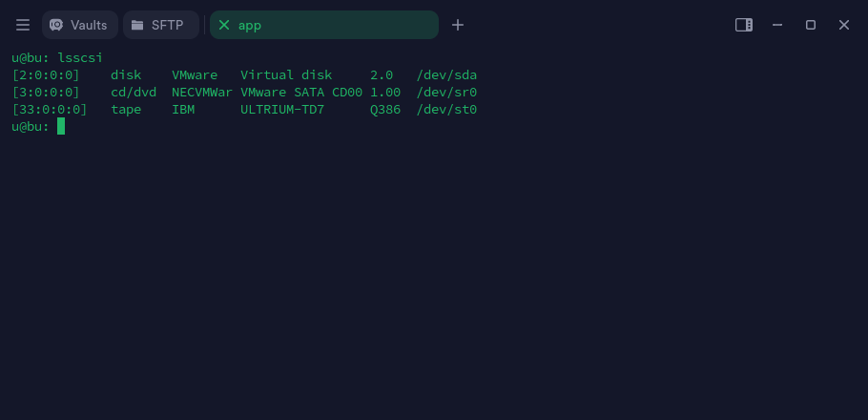Click the green terminal cursor block
Screen dimensions: 868x420
point(61,126)
